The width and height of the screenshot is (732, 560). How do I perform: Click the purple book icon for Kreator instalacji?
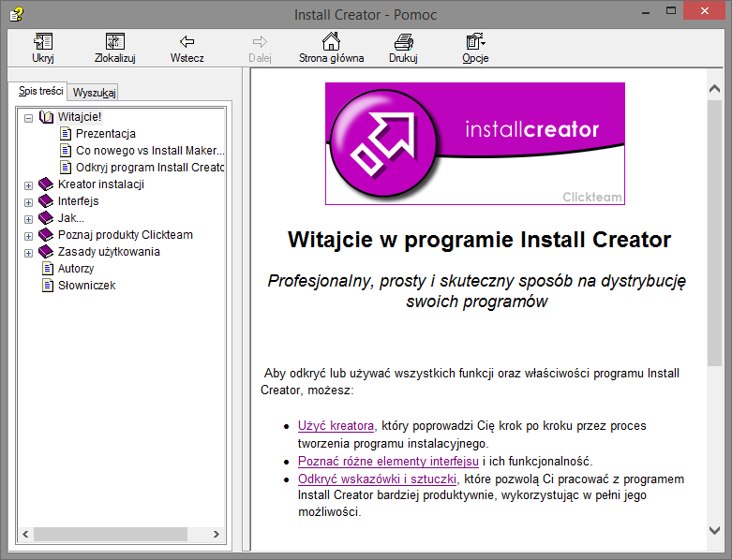[46, 184]
